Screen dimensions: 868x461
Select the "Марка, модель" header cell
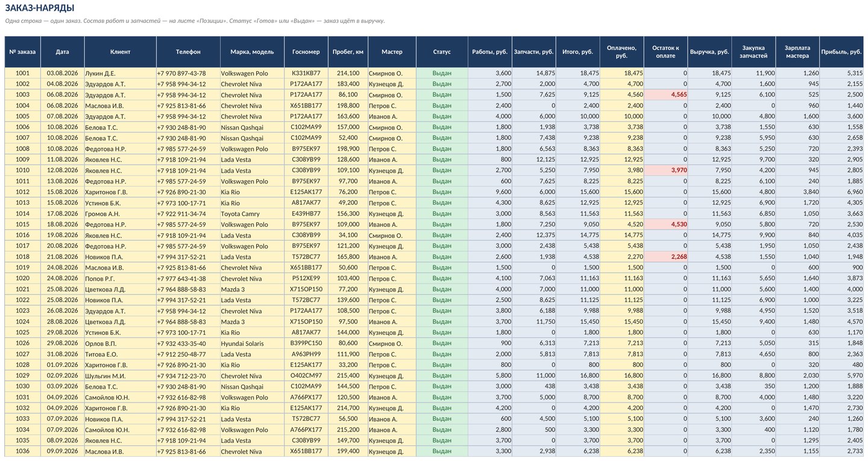pyautogui.click(x=252, y=52)
